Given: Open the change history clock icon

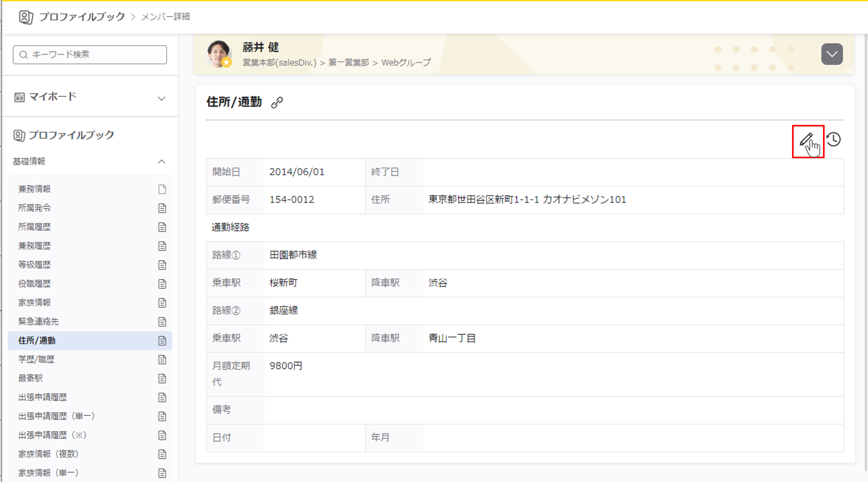Looking at the screenshot, I should click(834, 139).
